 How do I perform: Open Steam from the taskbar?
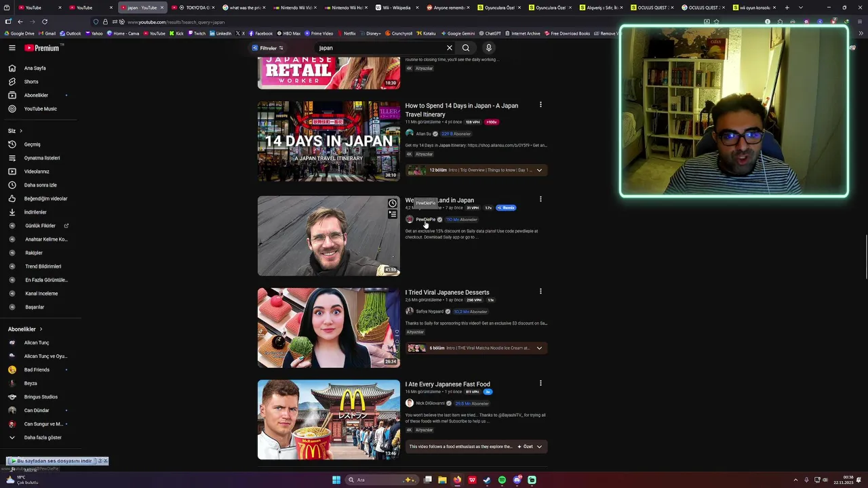click(487, 480)
